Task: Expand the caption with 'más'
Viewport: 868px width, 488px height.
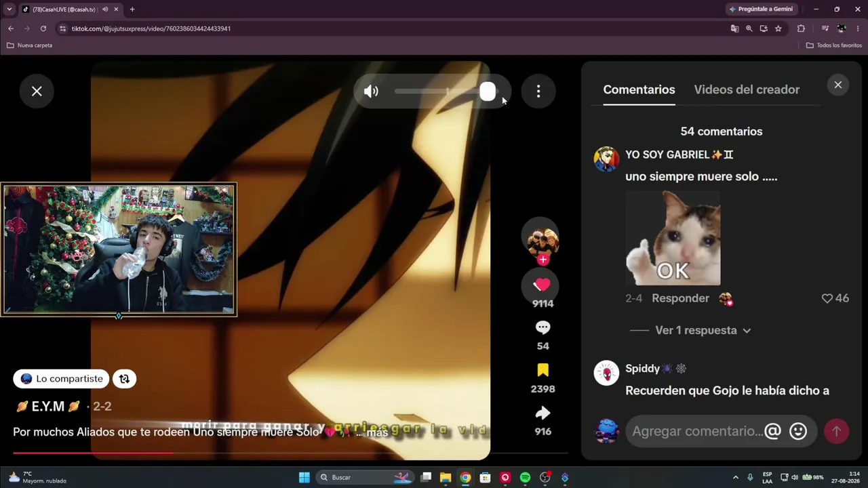Action: pos(377,432)
